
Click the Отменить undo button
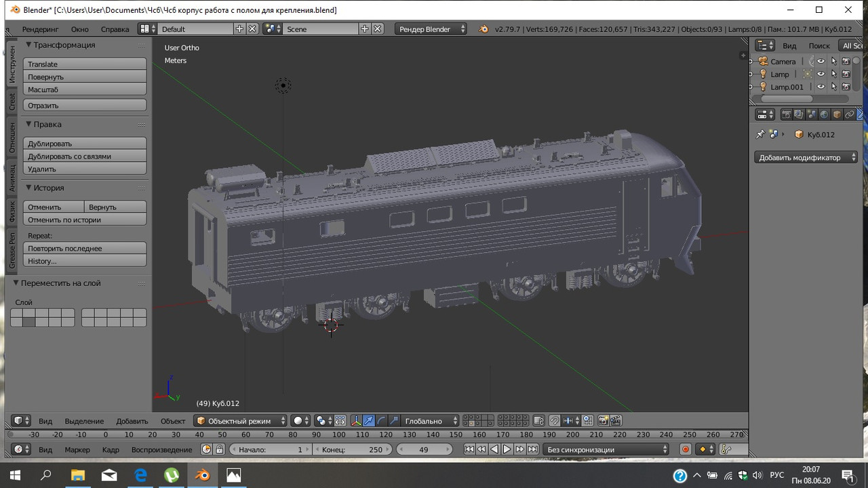pyautogui.click(x=54, y=207)
